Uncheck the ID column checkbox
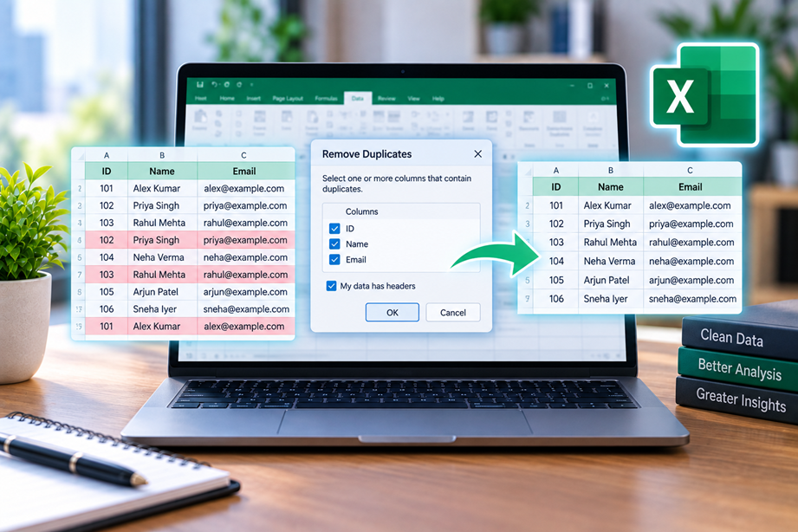 [334, 229]
